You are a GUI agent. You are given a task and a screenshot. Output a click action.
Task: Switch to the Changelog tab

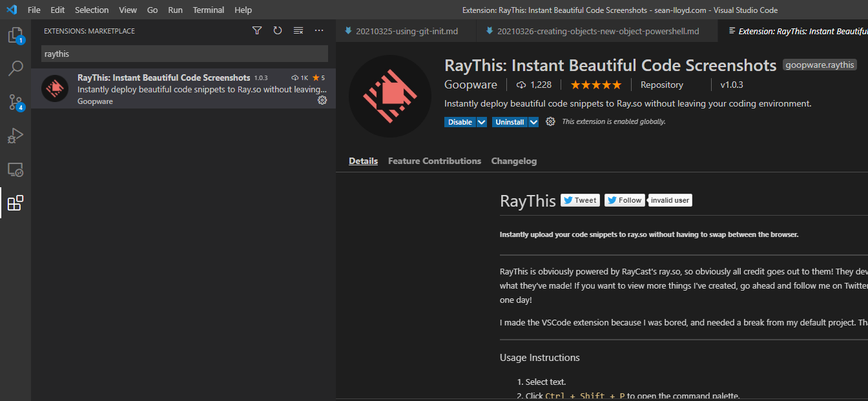point(513,161)
